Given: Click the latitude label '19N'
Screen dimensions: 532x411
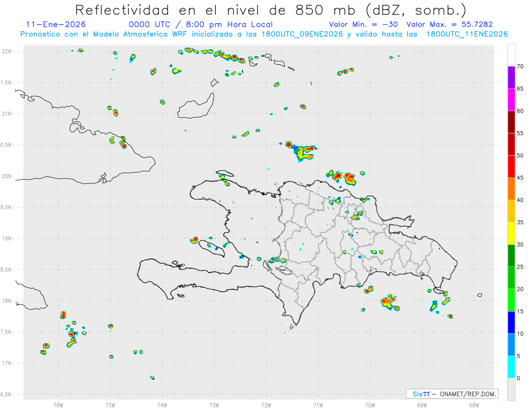Looking at the screenshot, I should coord(8,239).
